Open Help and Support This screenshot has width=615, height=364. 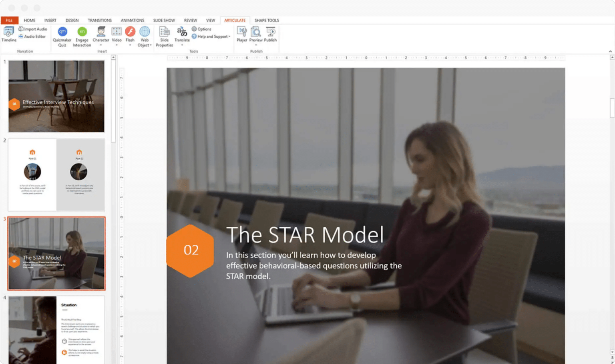click(211, 36)
